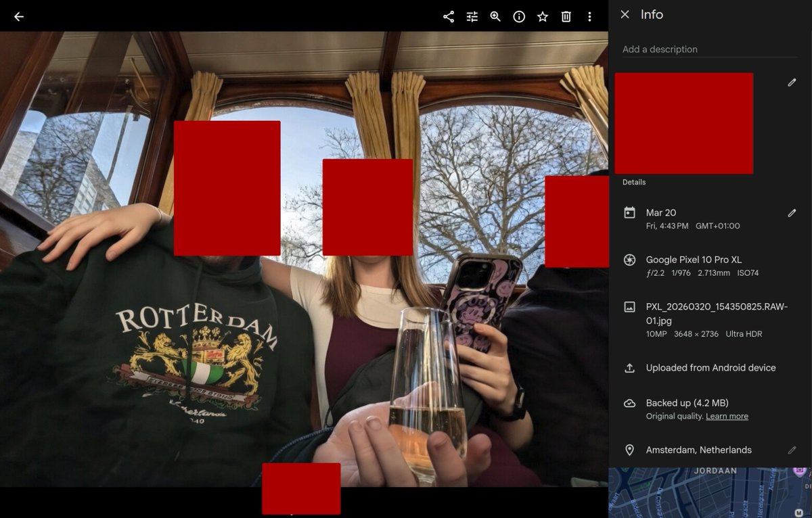Click the Details heading

click(x=634, y=182)
